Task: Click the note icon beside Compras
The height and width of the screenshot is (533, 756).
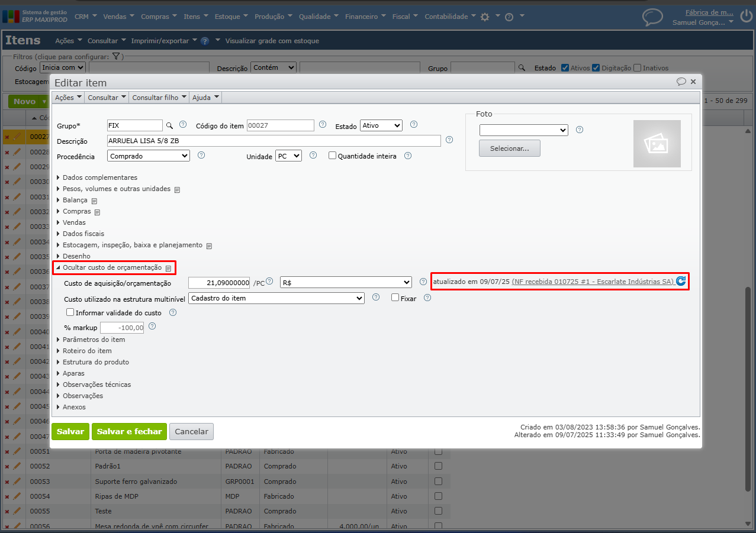Action: pos(98,212)
